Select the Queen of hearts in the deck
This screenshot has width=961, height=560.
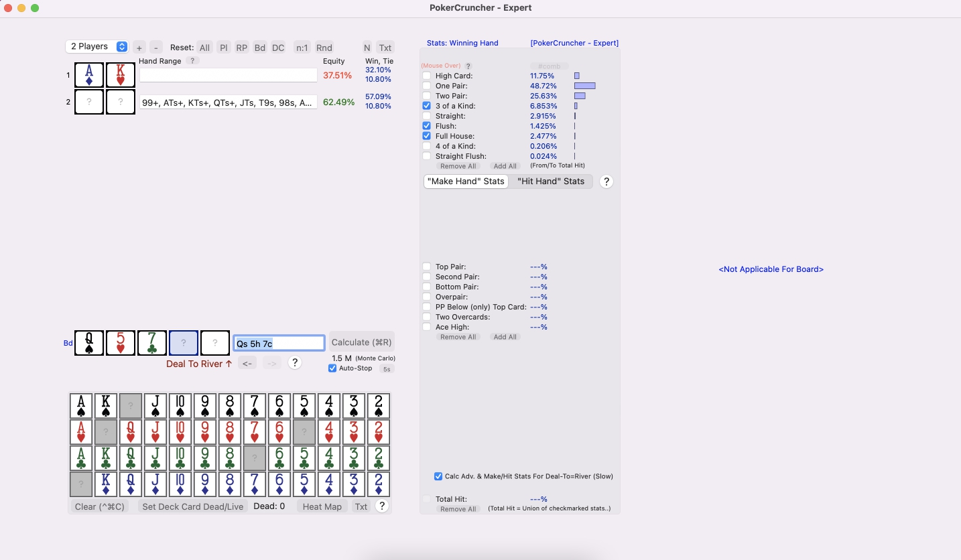pos(131,432)
